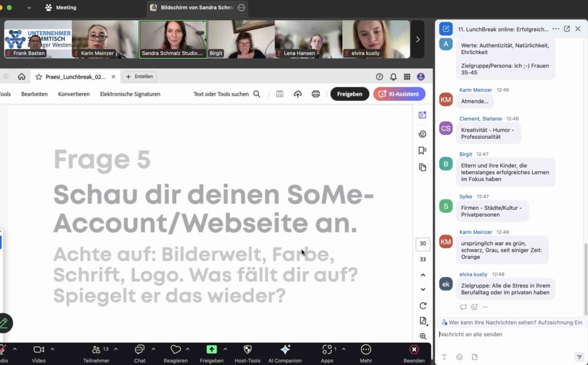This screenshot has width=588, height=365.
Task: Open the Bearbeiten menu
Action: point(34,94)
